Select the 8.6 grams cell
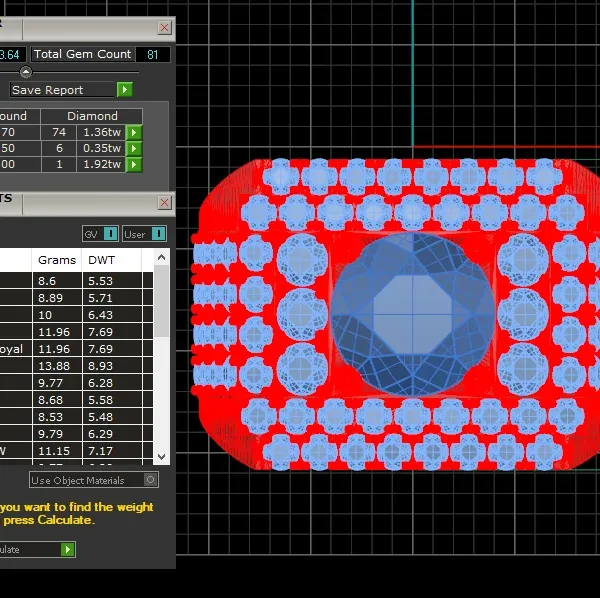Screen dimensions: 600x598 point(57,281)
